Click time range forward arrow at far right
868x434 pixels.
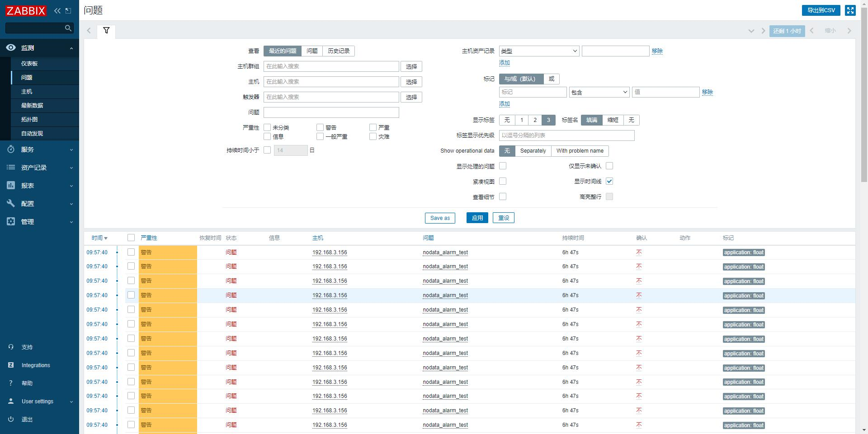coord(849,31)
